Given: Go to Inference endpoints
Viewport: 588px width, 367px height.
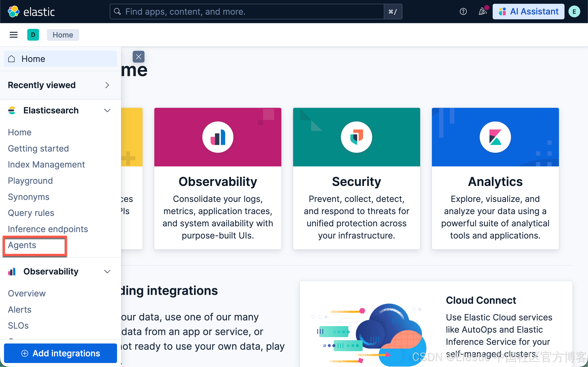Looking at the screenshot, I should [48, 229].
